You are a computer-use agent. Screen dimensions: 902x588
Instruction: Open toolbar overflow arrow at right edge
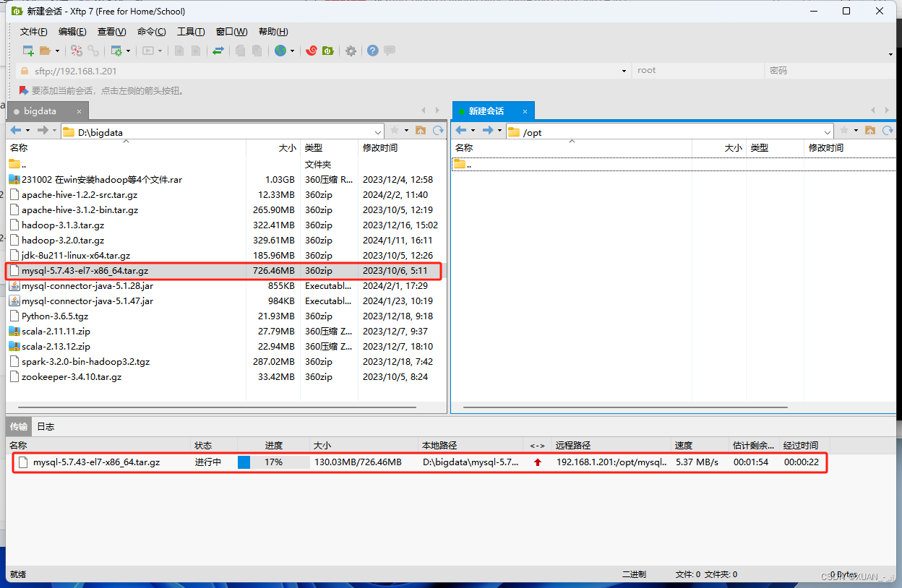point(890,54)
